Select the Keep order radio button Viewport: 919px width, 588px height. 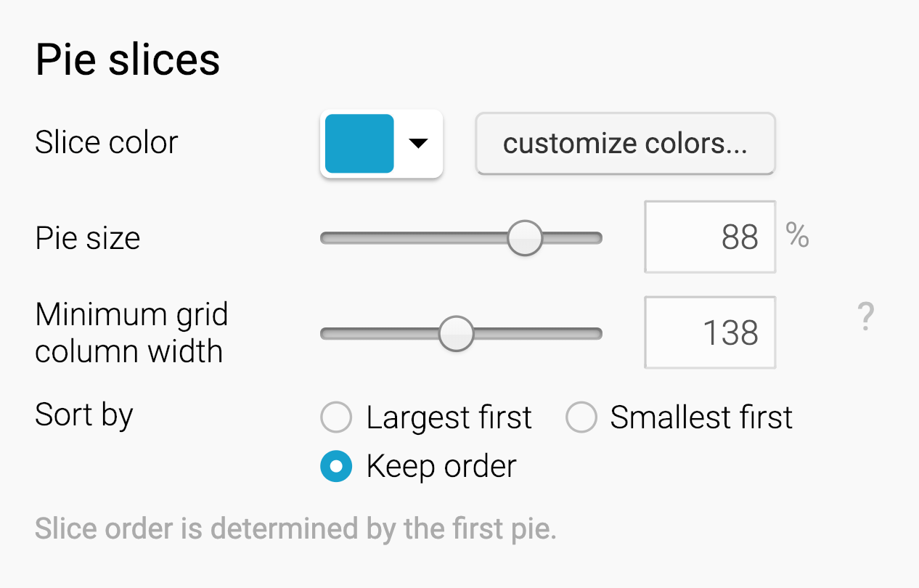[336, 467]
